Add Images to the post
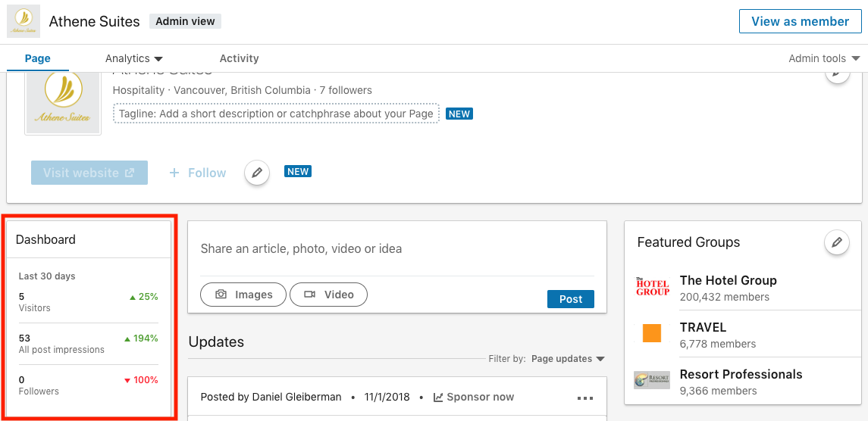 pyautogui.click(x=243, y=295)
